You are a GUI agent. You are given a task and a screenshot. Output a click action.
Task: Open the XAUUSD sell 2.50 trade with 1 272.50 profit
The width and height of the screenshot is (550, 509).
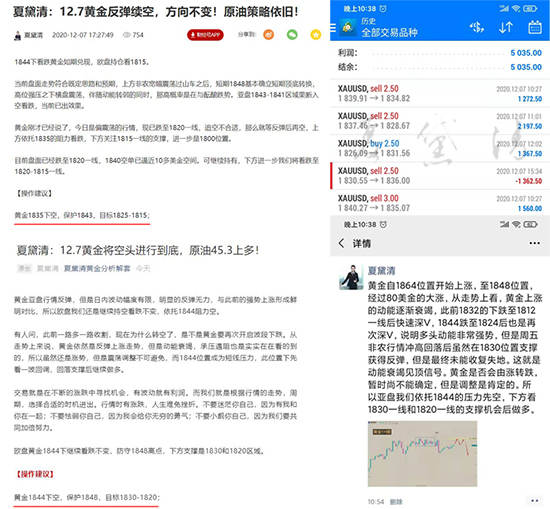tap(440, 93)
